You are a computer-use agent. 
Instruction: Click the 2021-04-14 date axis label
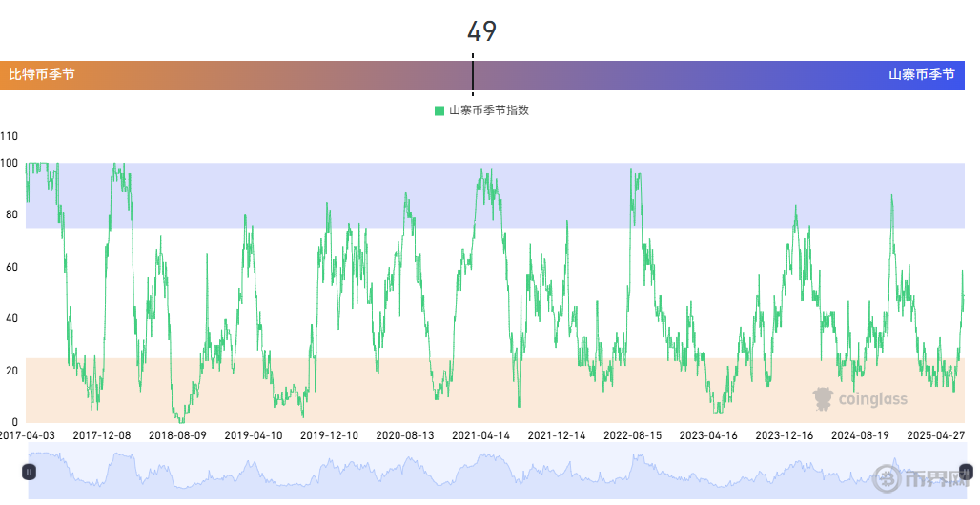click(x=480, y=435)
